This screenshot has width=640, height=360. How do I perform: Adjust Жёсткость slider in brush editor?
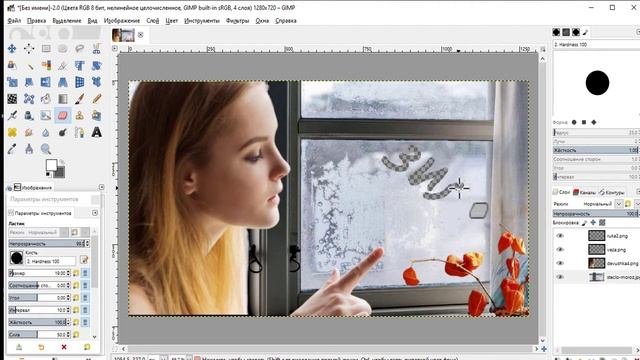pyautogui.click(x=596, y=150)
